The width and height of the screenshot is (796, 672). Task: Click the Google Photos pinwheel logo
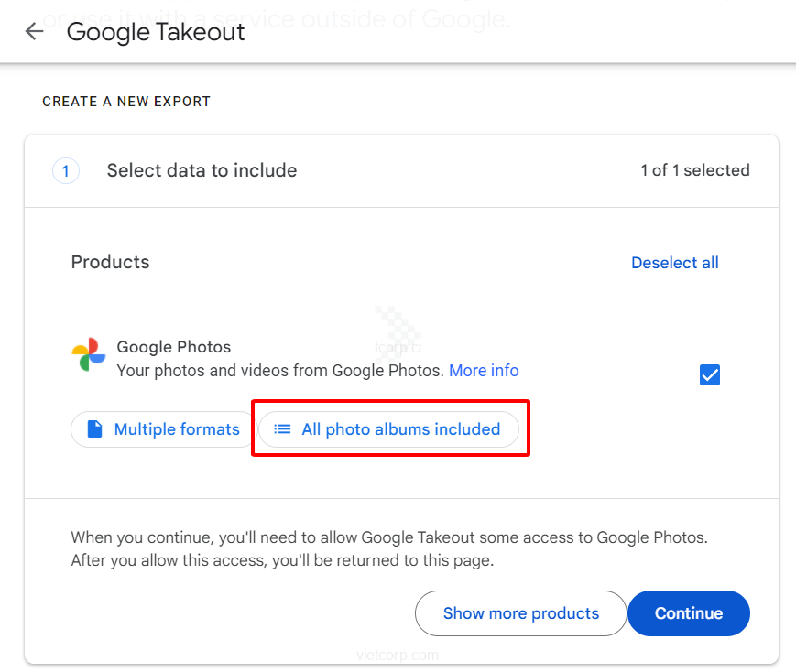pyautogui.click(x=89, y=354)
